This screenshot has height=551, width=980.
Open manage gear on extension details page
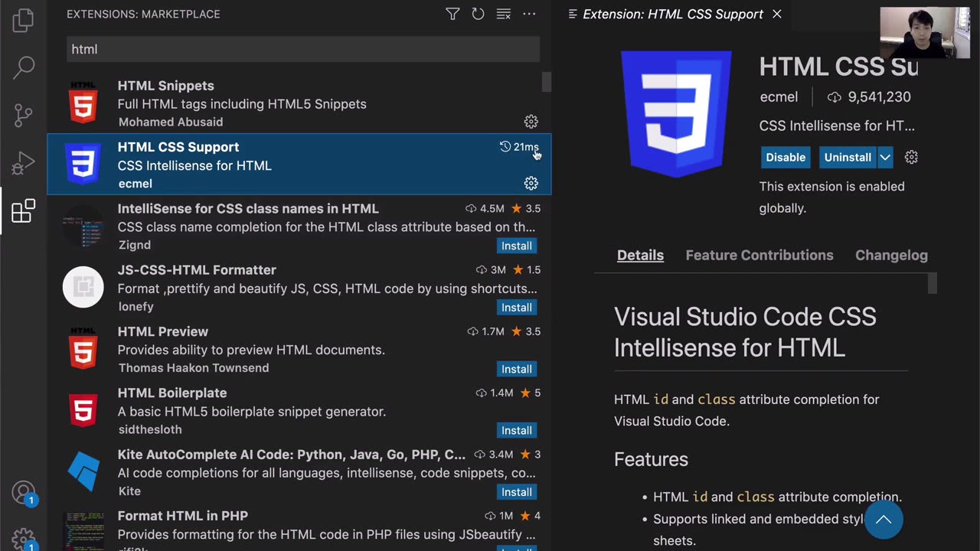911,157
